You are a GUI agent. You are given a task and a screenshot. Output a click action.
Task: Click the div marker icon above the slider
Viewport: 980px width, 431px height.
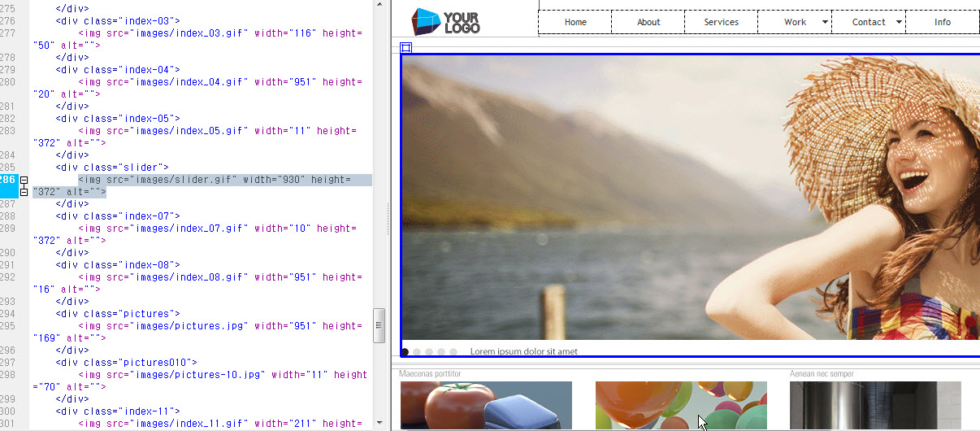[406, 48]
